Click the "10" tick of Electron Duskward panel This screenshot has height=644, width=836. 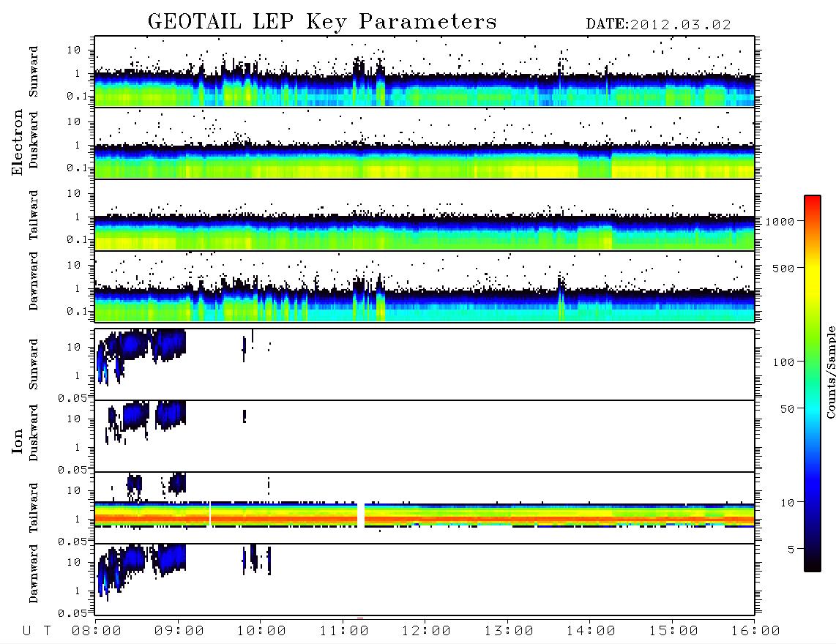click(x=74, y=121)
